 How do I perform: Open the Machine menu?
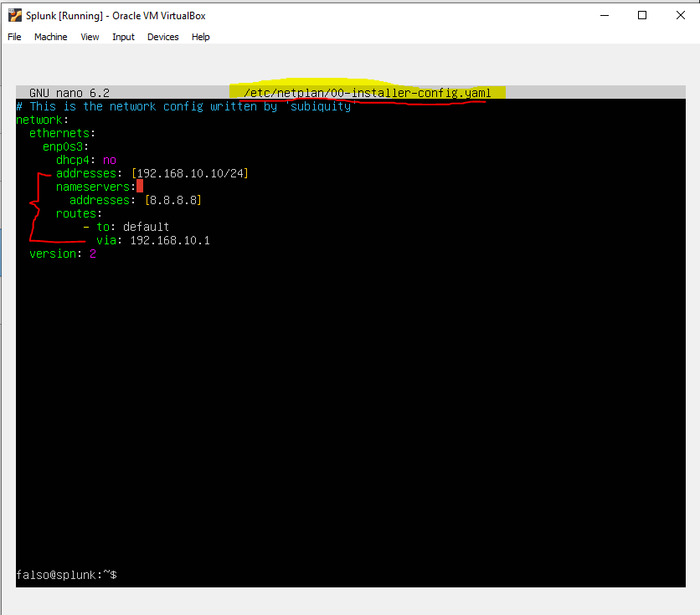pyautogui.click(x=50, y=37)
